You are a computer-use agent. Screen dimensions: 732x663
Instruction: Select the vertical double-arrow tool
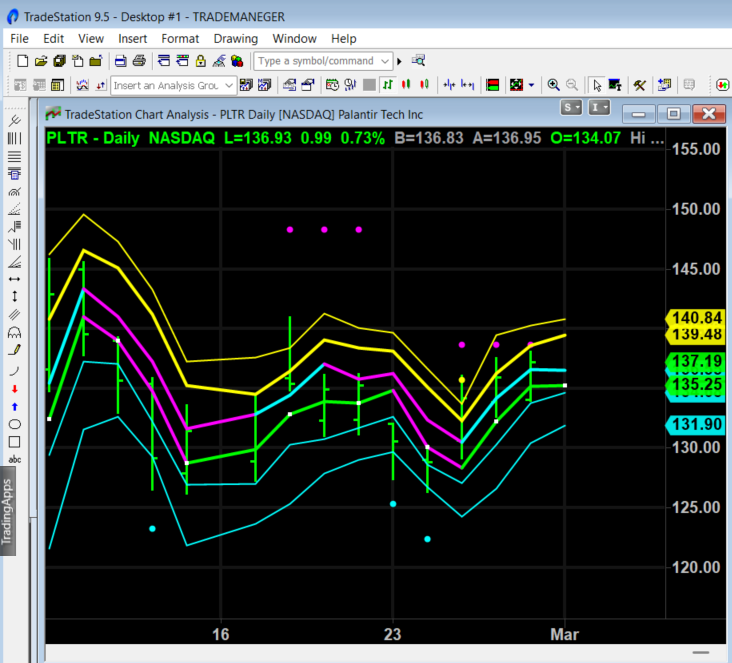tap(14, 296)
